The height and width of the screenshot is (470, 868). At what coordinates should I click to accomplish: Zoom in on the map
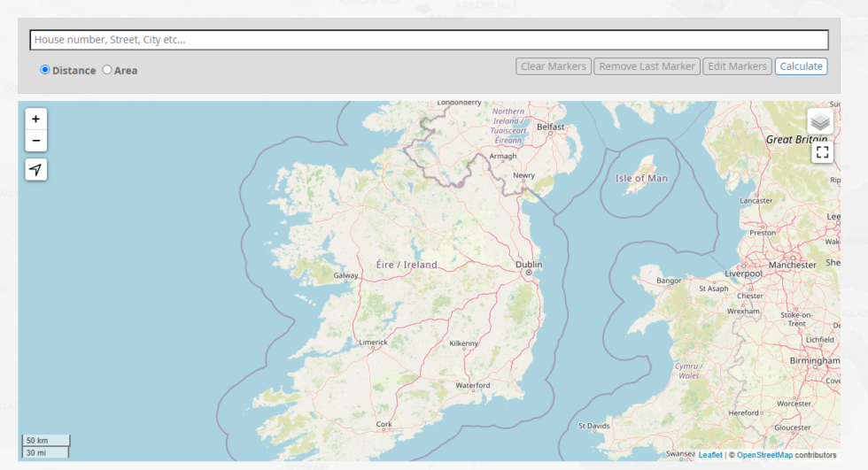[35, 119]
